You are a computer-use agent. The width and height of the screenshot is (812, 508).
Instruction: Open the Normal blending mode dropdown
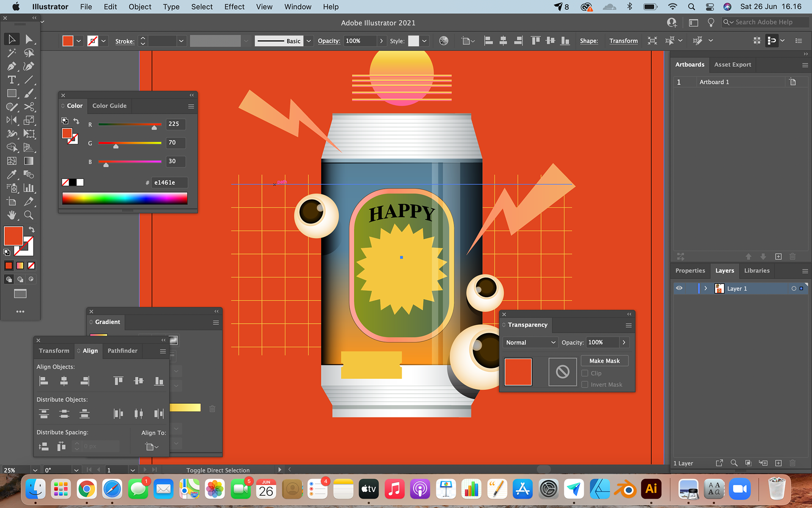(x=530, y=342)
